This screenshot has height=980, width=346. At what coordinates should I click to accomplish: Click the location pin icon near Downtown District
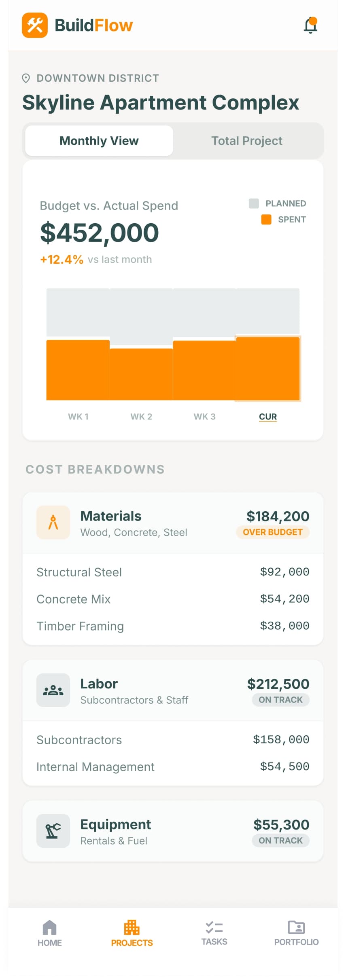(27, 78)
